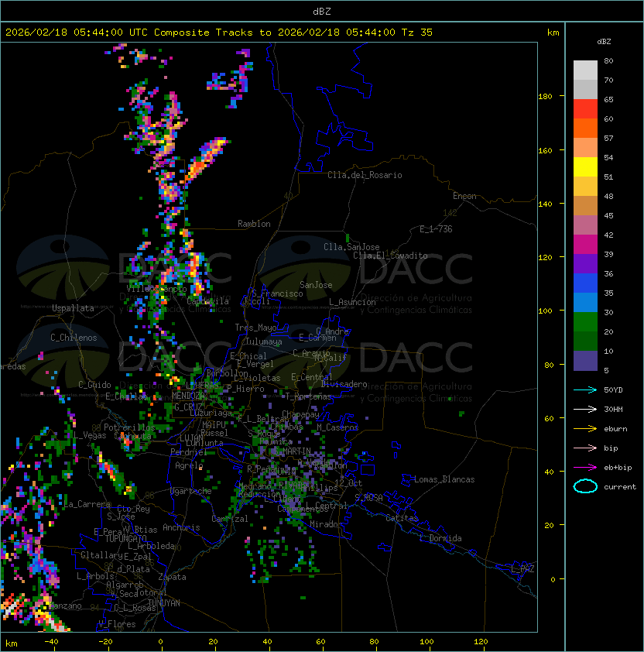Pick the slate swatch between 10 and 5
Image resolution: width=644 pixels, height=652 pixels.
point(585,361)
